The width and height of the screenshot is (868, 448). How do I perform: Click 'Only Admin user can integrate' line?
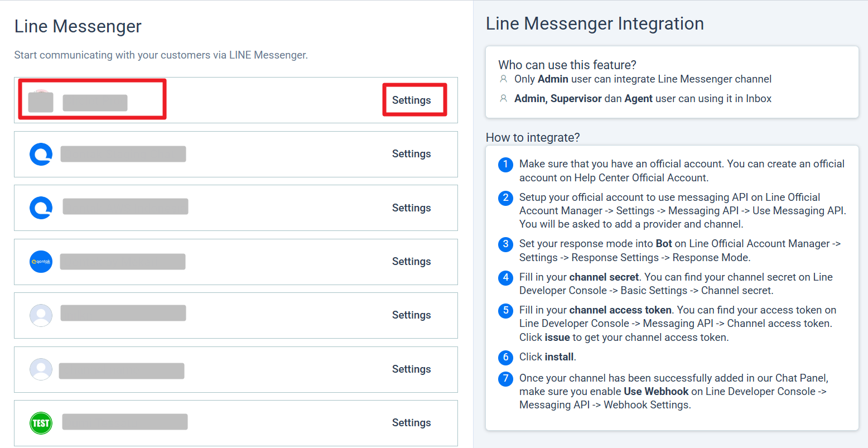pos(643,79)
